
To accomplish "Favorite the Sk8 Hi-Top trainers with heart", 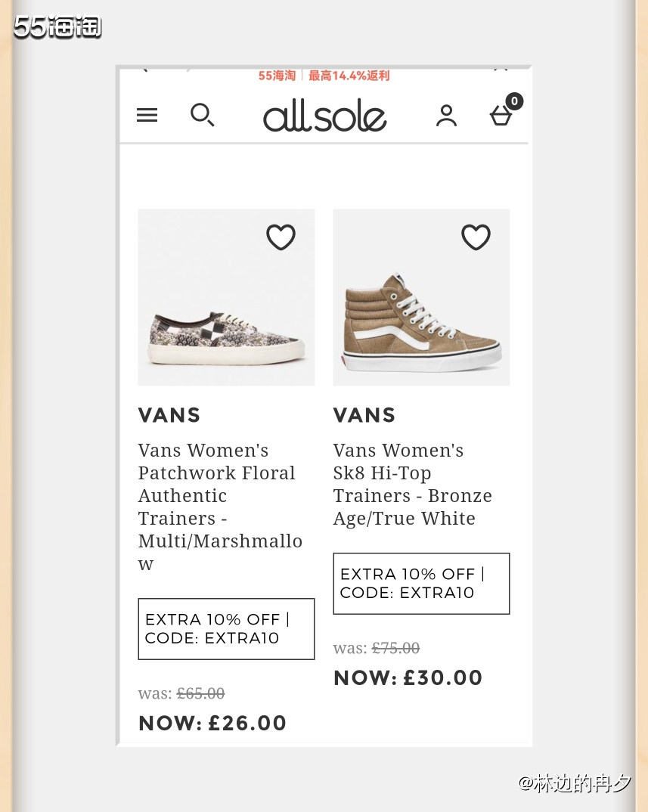I will click(476, 237).
